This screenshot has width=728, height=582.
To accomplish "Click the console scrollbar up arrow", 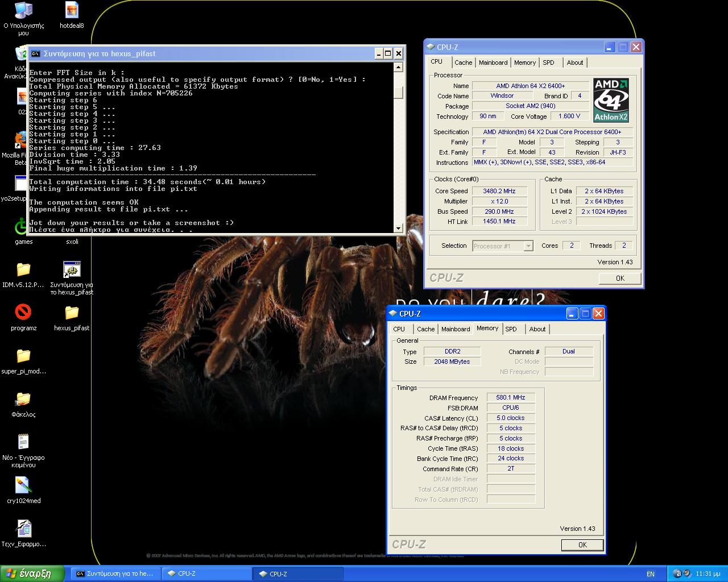I will [x=398, y=67].
